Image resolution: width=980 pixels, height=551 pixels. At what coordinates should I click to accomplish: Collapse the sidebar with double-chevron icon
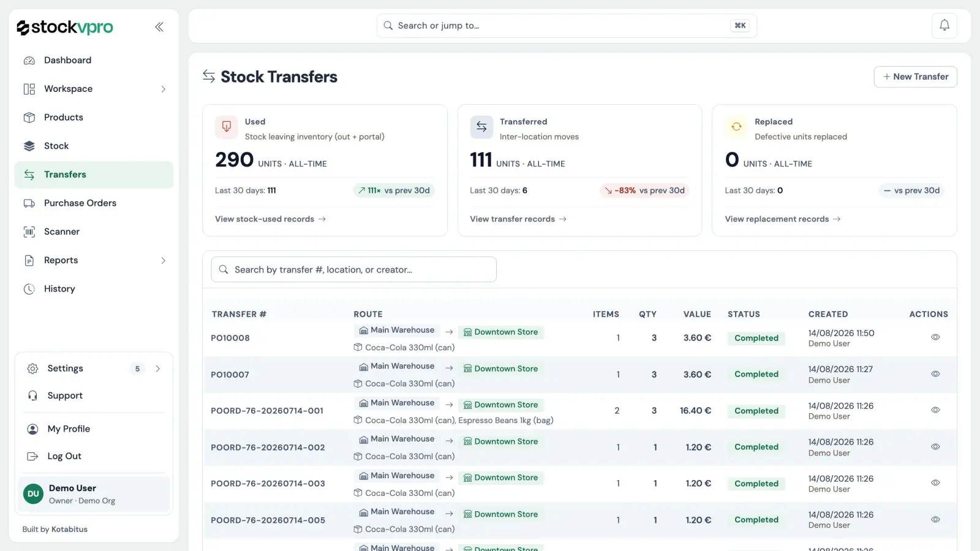[159, 27]
